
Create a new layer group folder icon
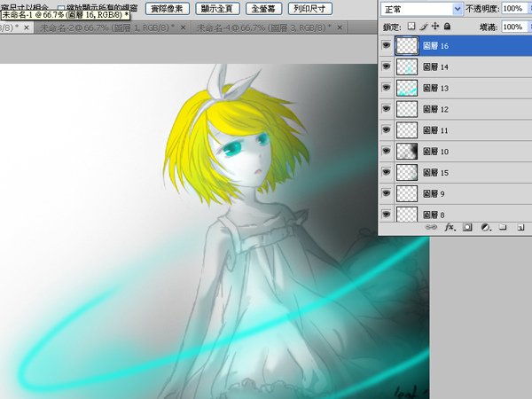pos(503,227)
